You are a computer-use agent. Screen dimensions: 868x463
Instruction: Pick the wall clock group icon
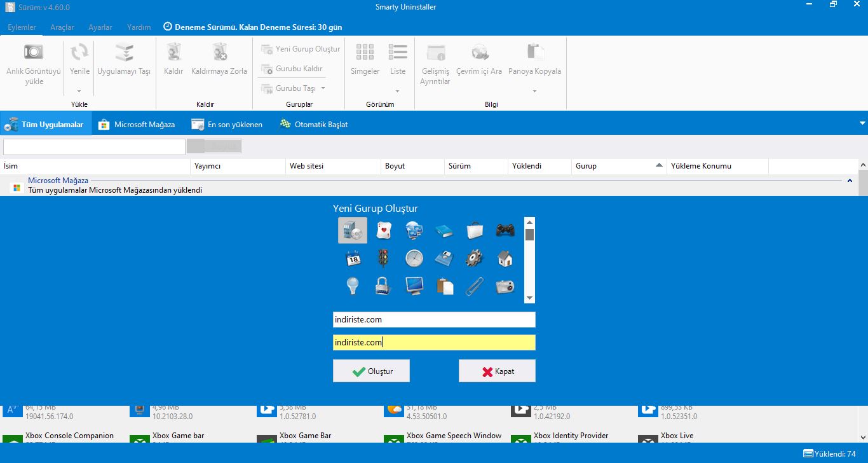pos(414,258)
